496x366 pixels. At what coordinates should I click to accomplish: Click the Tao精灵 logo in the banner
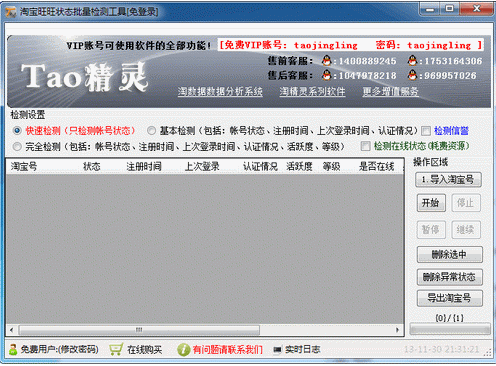coord(85,77)
